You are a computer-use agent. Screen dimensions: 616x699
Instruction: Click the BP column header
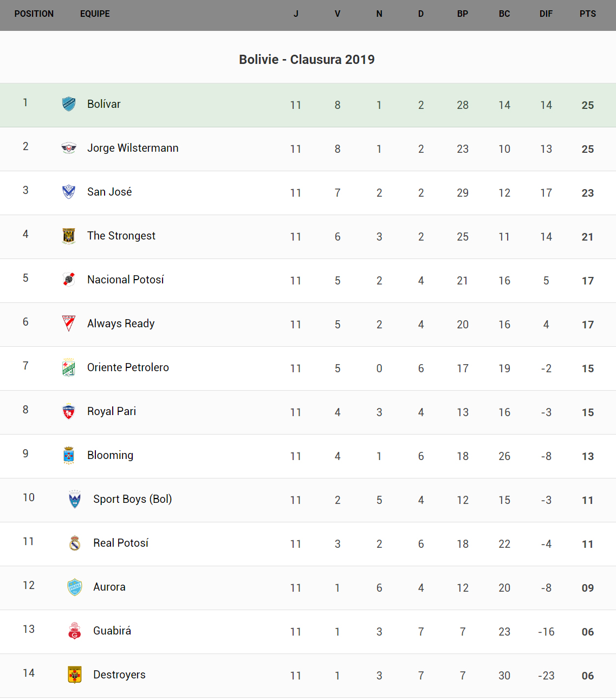tap(462, 14)
